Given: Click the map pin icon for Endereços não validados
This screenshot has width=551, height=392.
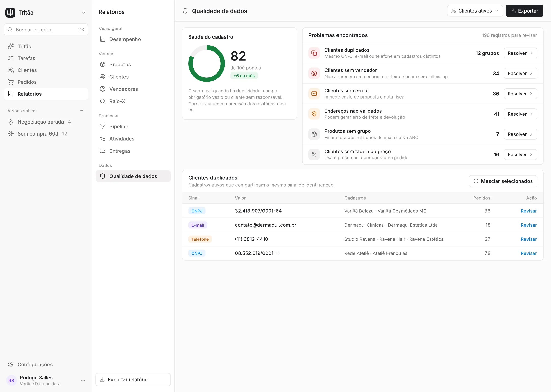Looking at the screenshot, I should pyautogui.click(x=314, y=114).
